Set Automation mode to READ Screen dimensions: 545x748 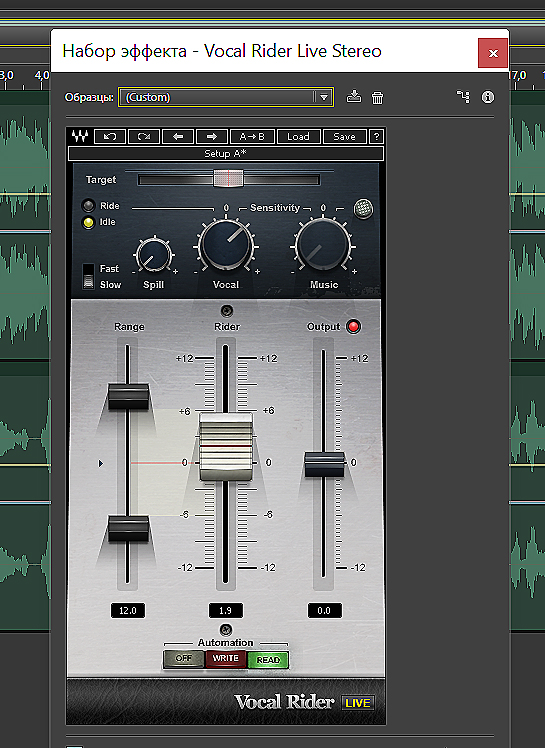268,660
